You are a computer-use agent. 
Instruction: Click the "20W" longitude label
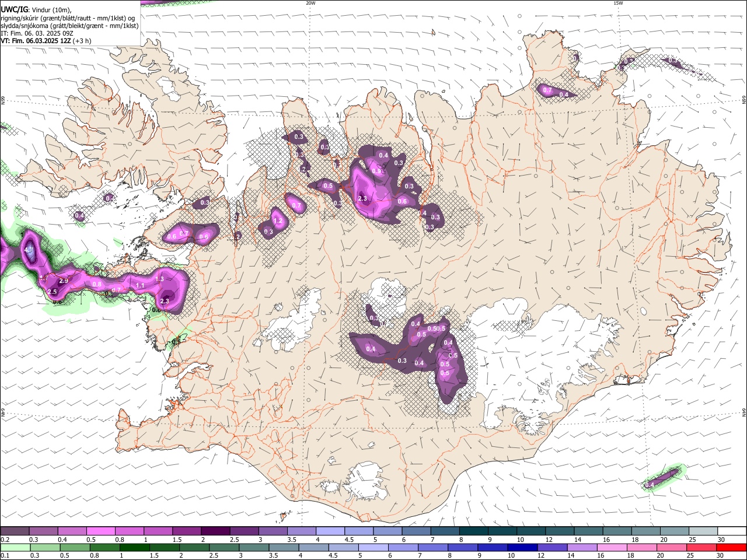pyautogui.click(x=310, y=3)
